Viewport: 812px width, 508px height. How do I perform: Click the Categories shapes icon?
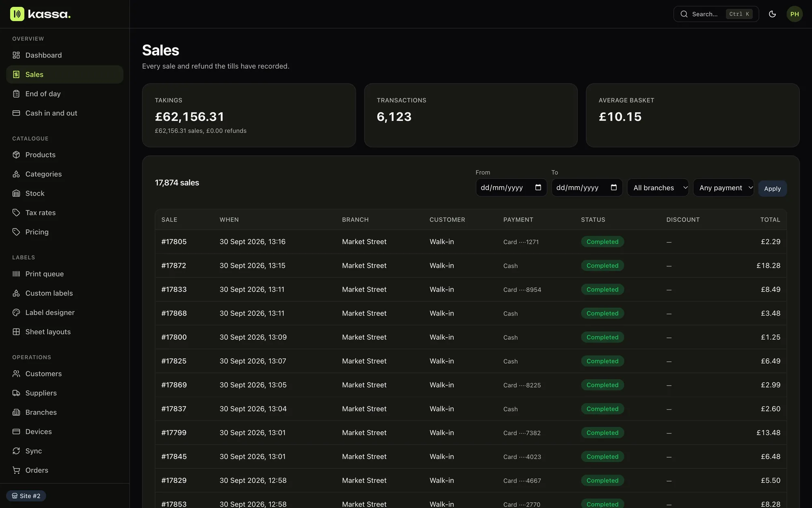click(16, 174)
